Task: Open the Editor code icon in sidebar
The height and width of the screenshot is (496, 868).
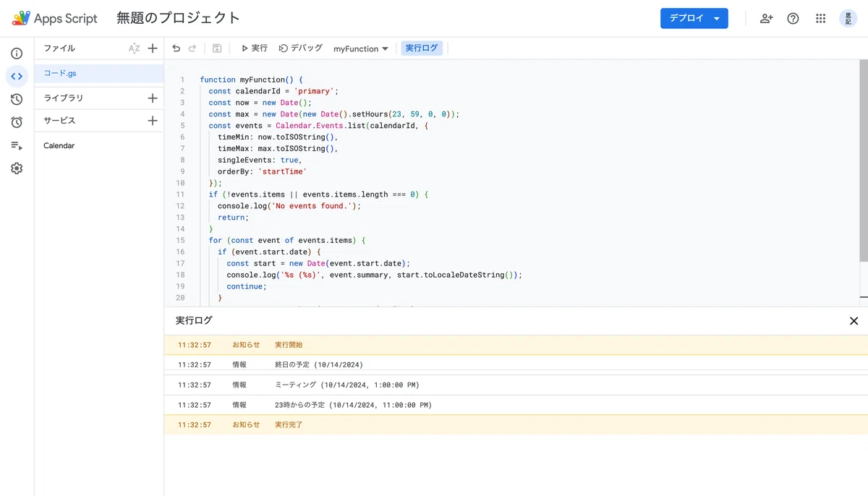Action: (17, 76)
